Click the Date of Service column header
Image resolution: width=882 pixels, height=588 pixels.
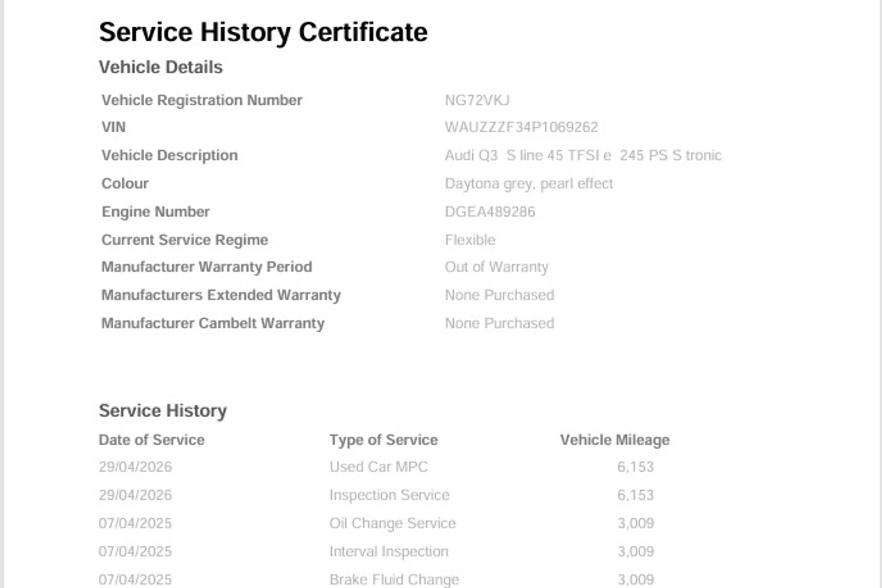click(152, 440)
